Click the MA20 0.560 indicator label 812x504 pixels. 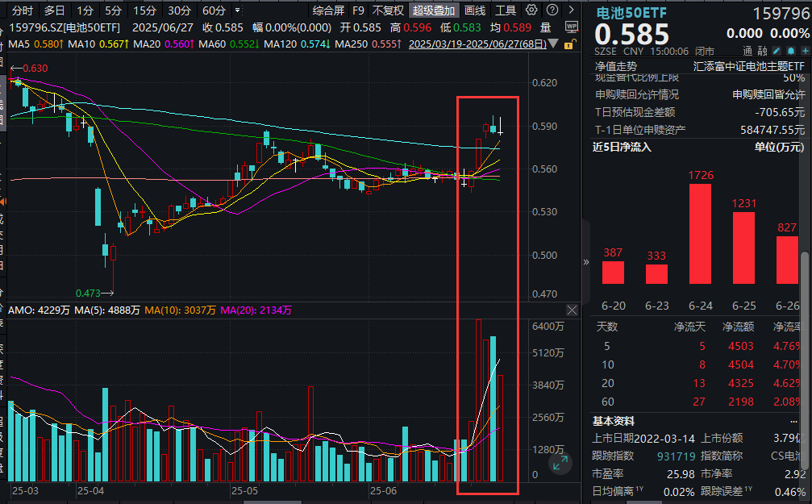pos(164,44)
